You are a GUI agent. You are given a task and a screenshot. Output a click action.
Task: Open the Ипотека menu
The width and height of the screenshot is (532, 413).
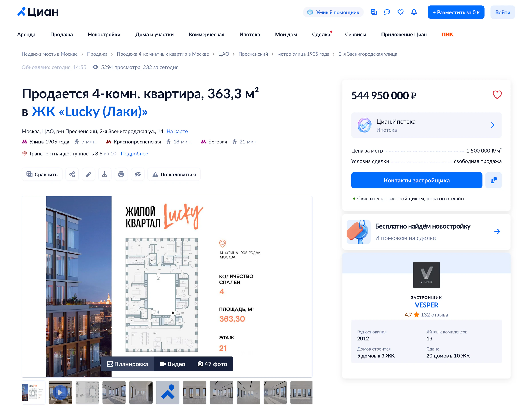tap(250, 35)
